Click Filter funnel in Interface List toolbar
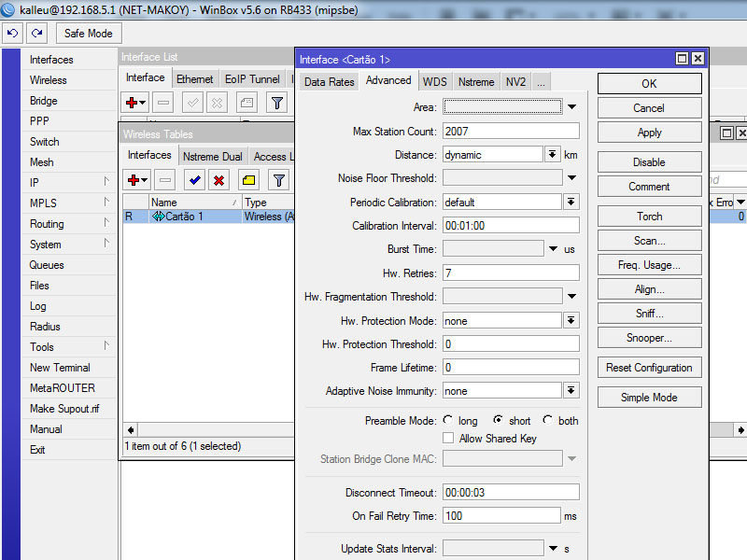Viewport: 747px width, 560px height. pos(276,103)
